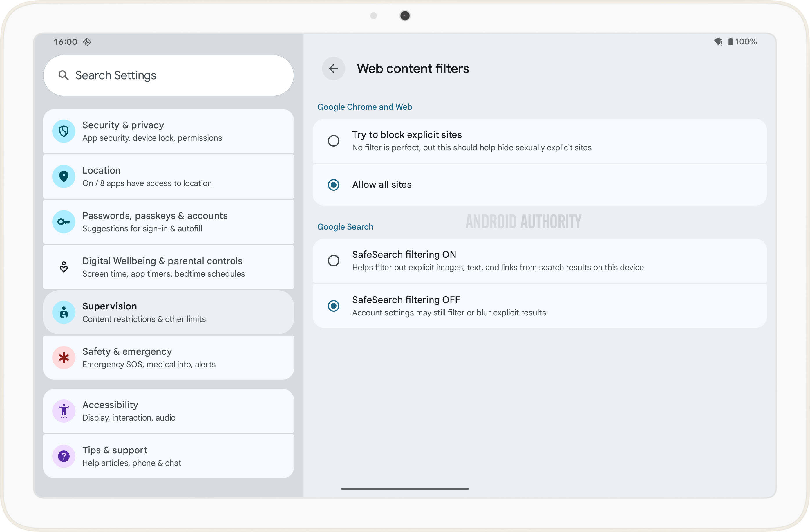This screenshot has width=810, height=532.
Task: Click the Passwords key icon
Action: click(64, 221)
